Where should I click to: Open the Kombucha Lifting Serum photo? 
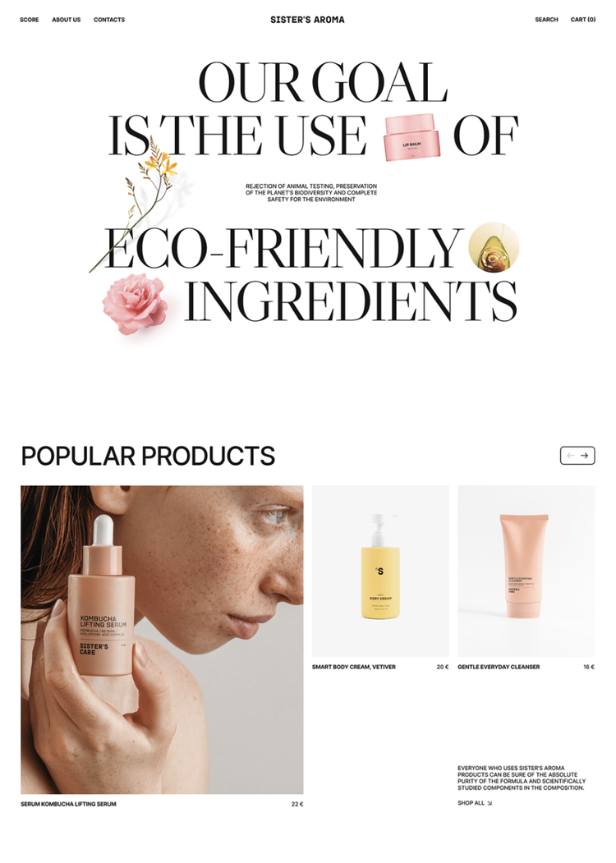162,640
